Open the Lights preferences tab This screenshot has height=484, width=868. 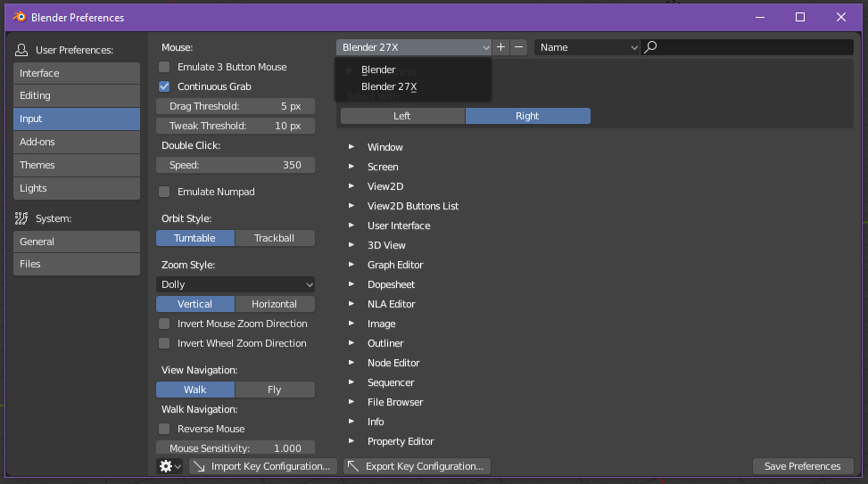tap(77, 188)
